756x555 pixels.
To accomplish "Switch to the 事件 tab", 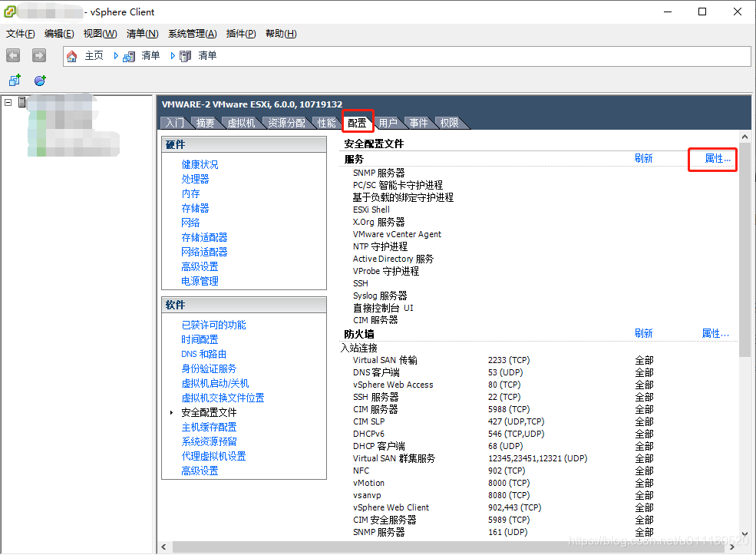I will coord(418,123).
